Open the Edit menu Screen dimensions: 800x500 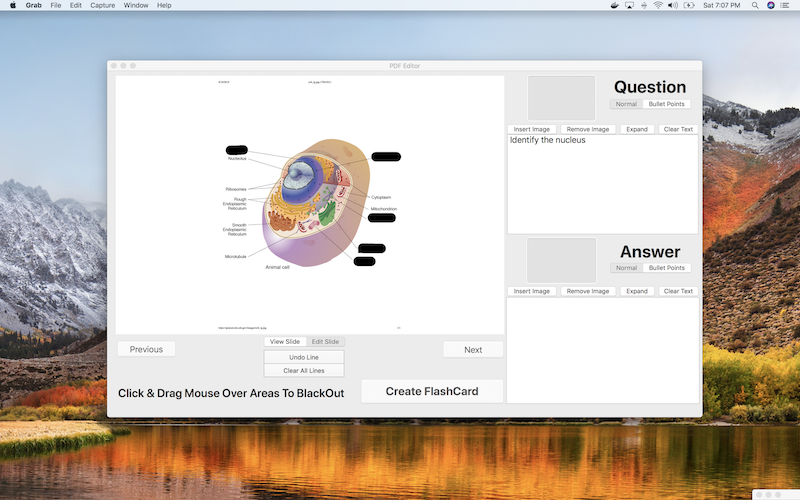[x=76, y=5]
